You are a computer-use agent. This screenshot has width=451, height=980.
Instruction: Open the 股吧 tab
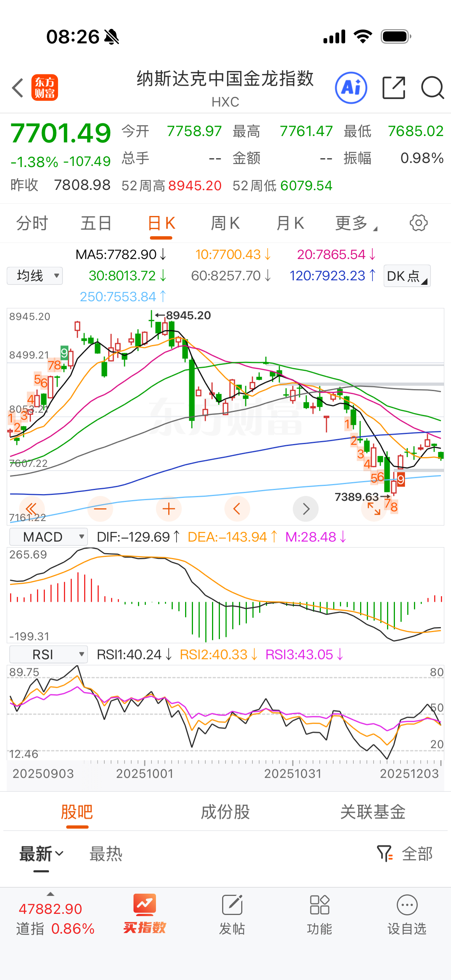coord(77,812)
